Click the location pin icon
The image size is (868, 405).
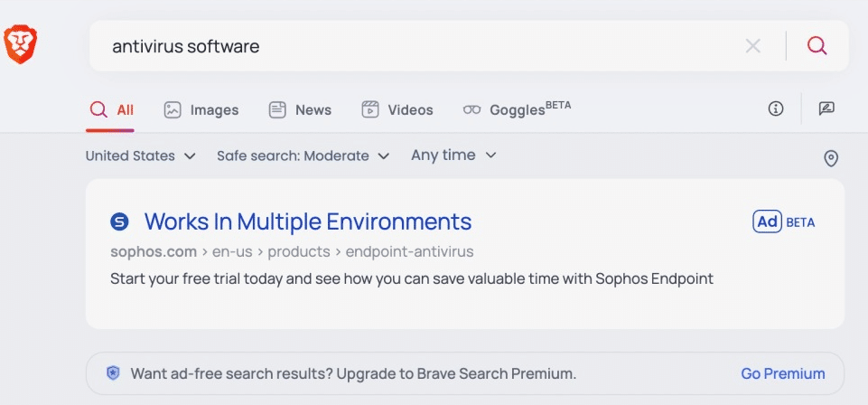(831, 158)
